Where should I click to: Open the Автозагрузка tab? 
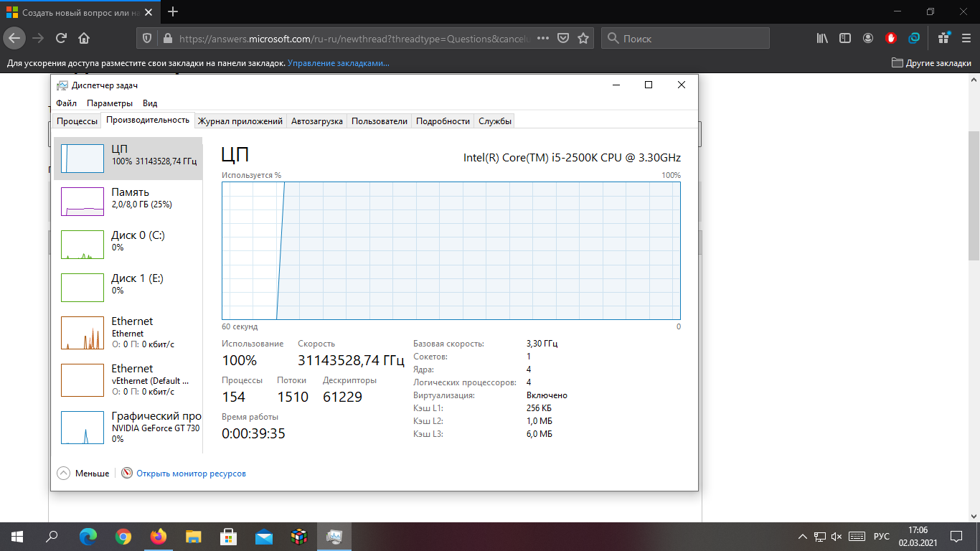pos(317,121)
